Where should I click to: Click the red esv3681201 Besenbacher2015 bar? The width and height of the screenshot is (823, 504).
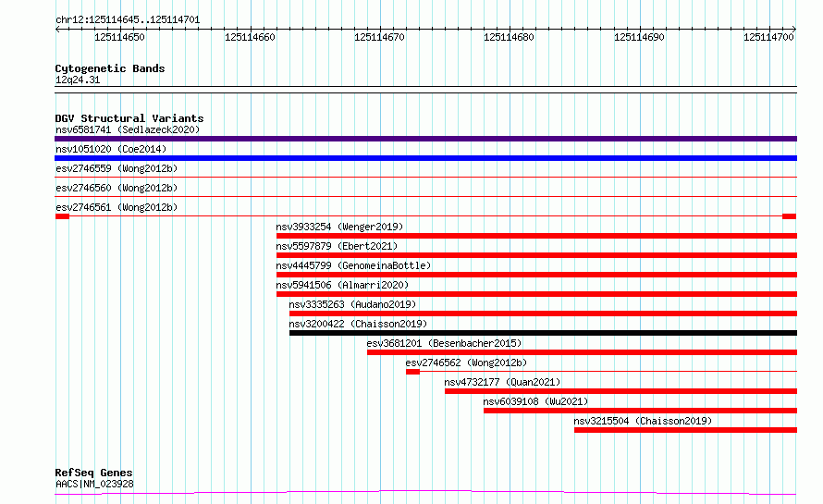[582, 352]
